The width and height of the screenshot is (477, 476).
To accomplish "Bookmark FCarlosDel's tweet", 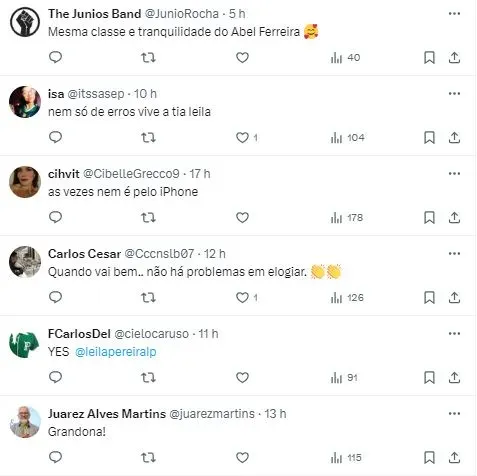I will click(x=429, y=377).
